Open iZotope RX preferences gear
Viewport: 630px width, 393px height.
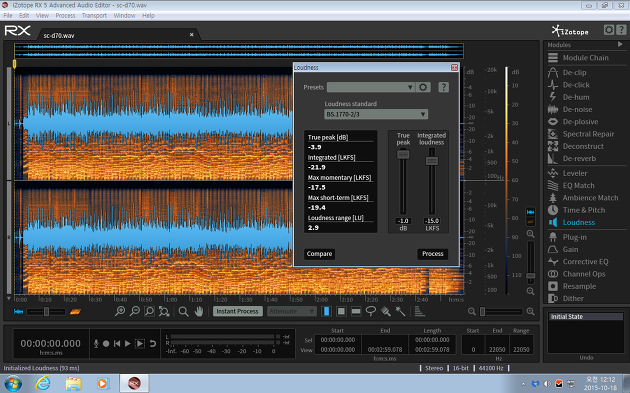point(609,30)
